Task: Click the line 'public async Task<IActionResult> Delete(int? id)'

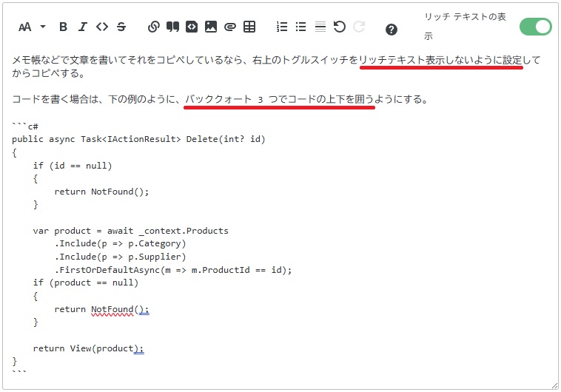Action: coord(139,139)
